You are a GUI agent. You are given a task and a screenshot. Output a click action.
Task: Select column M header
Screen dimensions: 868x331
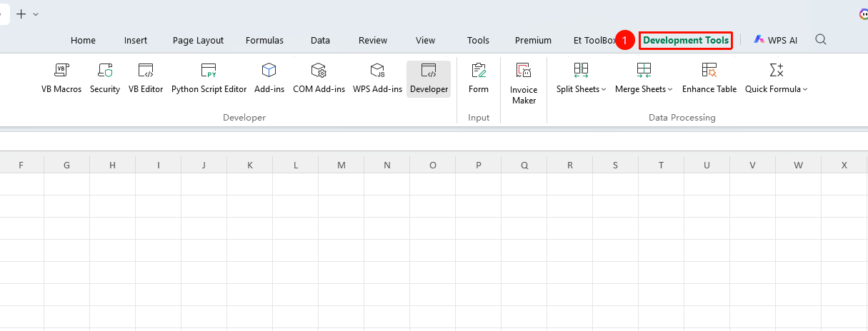coord(341,165)
